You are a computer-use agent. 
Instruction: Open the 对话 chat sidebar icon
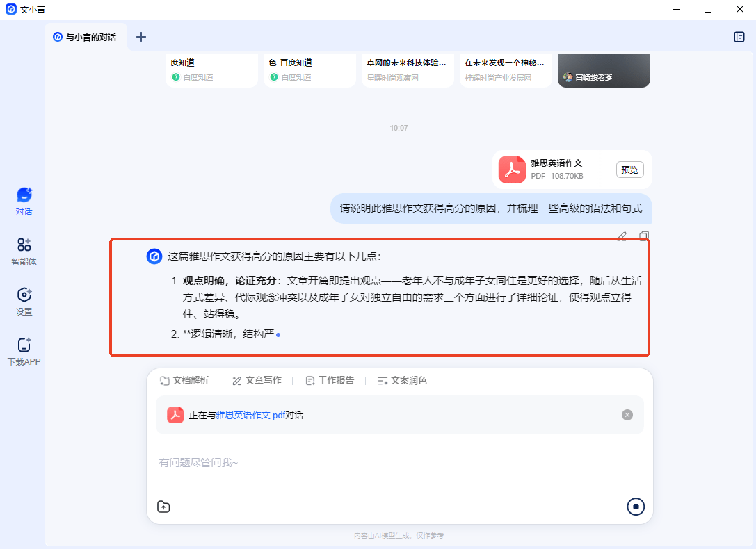pos(24,202)
